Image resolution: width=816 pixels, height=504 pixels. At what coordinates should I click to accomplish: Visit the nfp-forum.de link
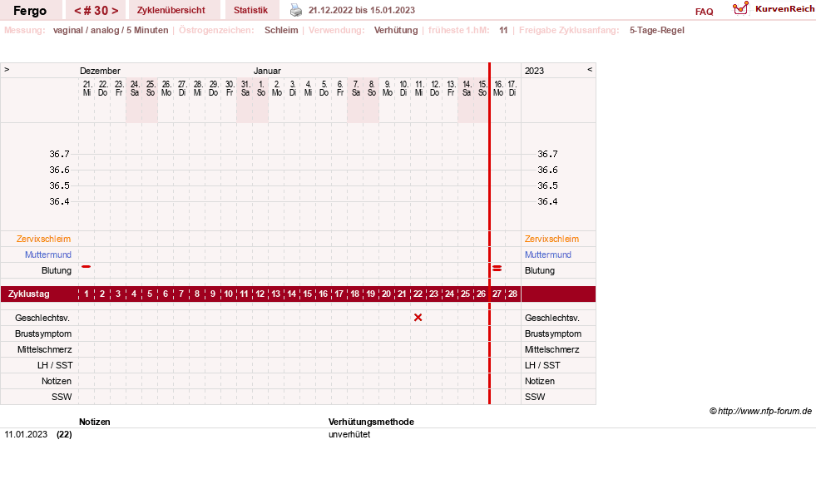coord(764,411)
